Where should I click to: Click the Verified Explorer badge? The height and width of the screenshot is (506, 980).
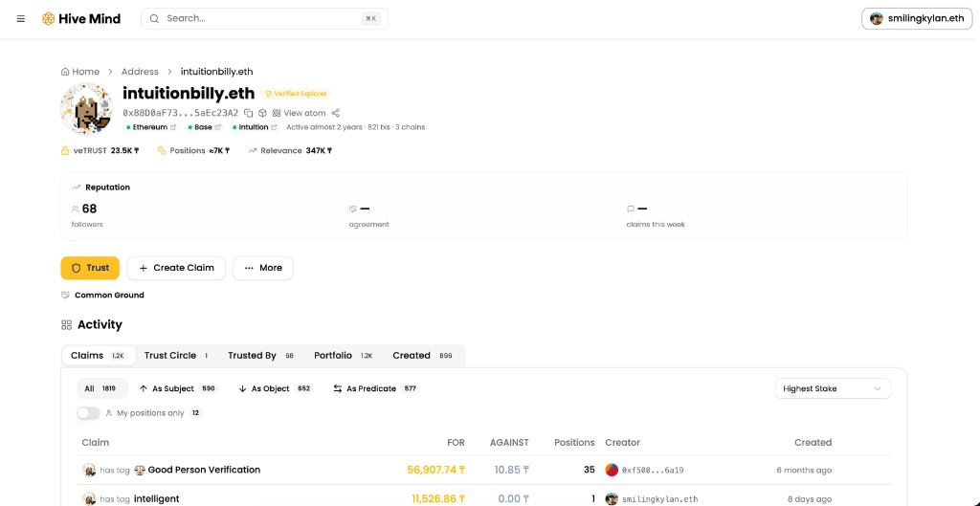coord(297,94)
